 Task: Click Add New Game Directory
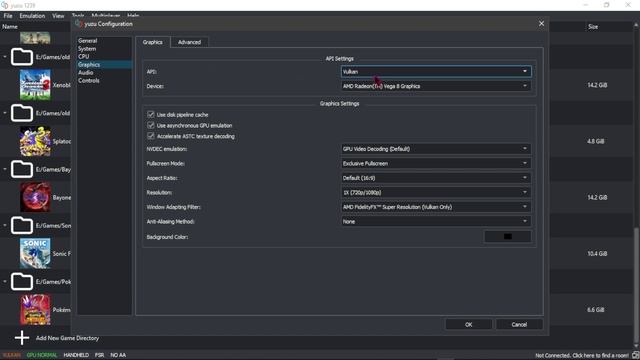click(x=67, y=338)
